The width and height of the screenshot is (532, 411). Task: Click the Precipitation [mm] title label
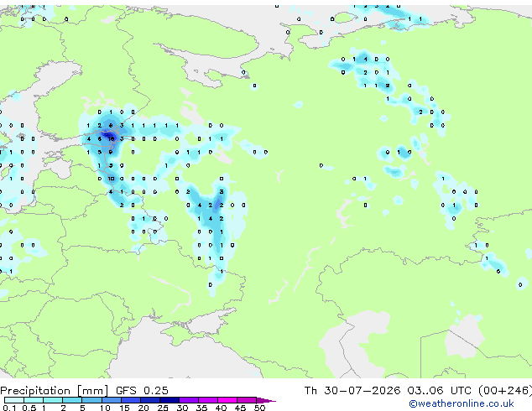click(x=55, y=391)
